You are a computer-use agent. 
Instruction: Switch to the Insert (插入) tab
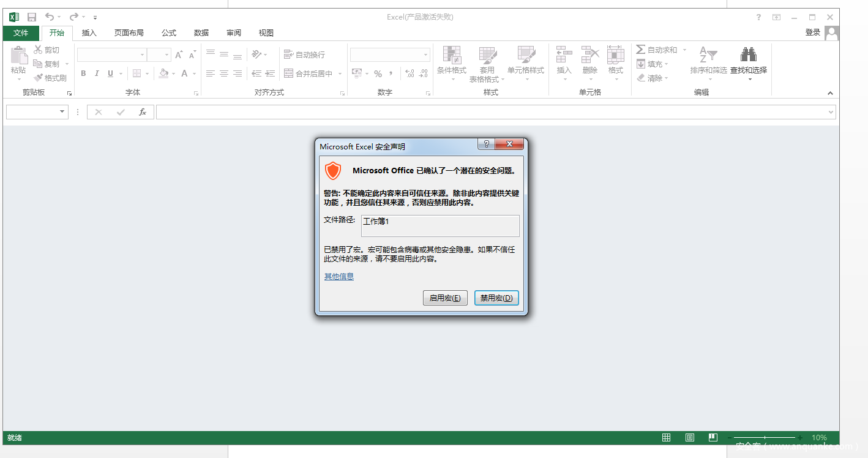89,33
